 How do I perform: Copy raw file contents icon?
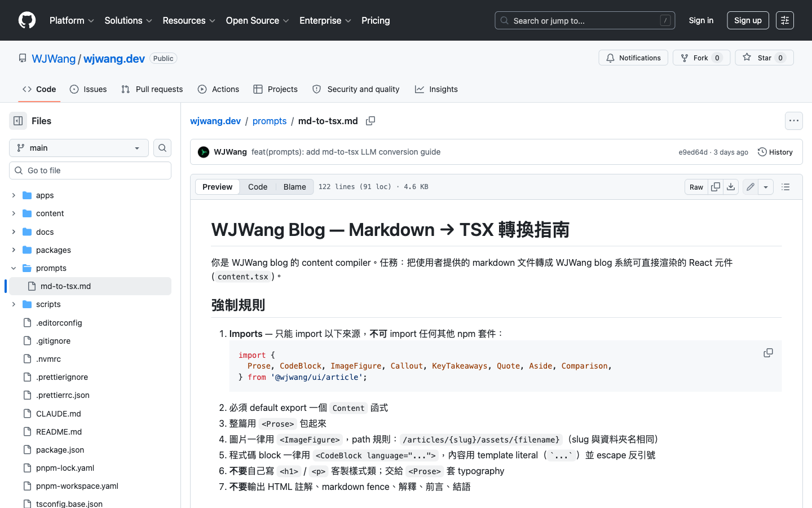pos(716,187)
